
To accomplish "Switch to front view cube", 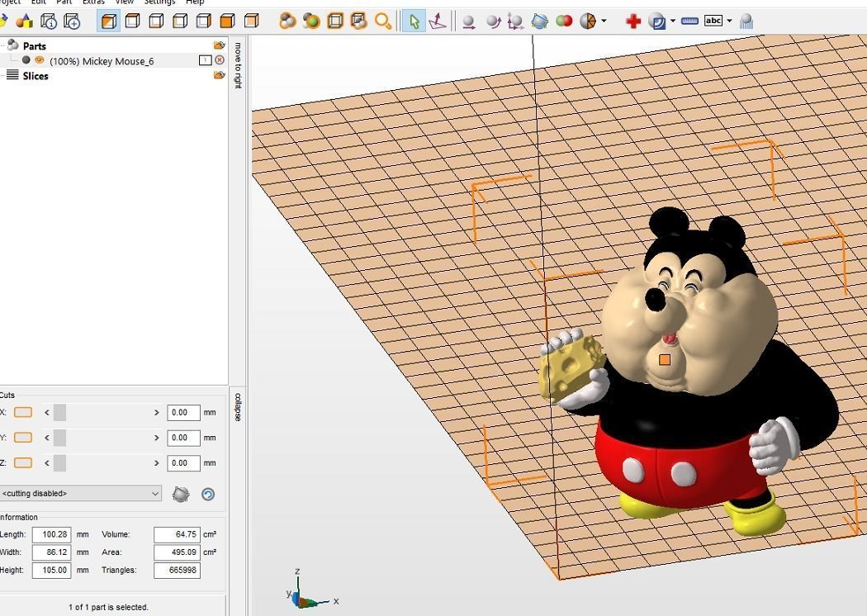I will 228,21.
